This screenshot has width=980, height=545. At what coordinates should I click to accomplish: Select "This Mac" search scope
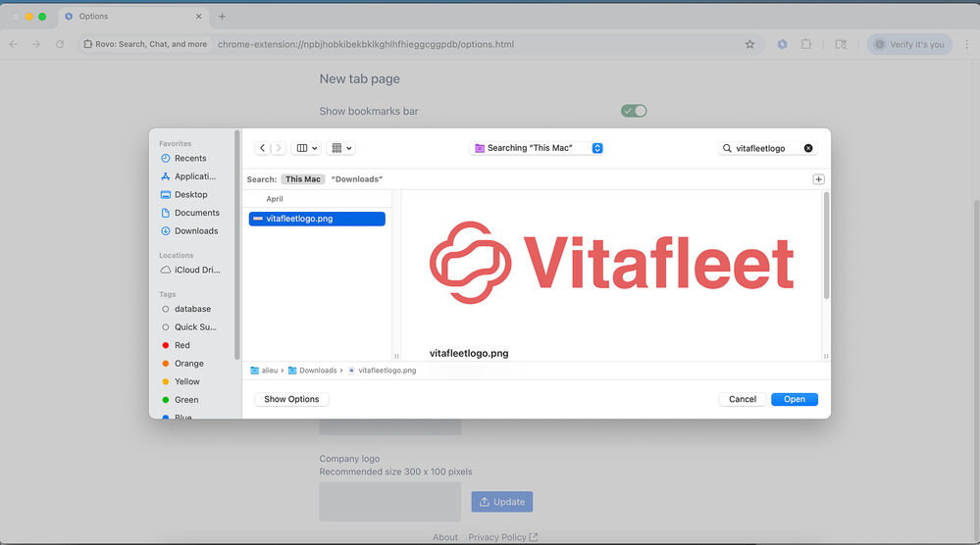click(303, 179)
